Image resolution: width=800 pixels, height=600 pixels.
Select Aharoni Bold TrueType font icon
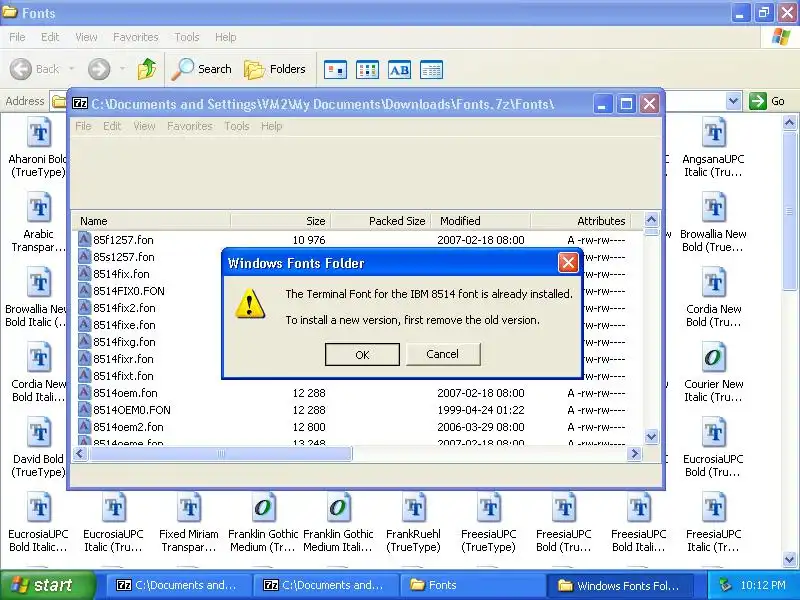(39, 133)
